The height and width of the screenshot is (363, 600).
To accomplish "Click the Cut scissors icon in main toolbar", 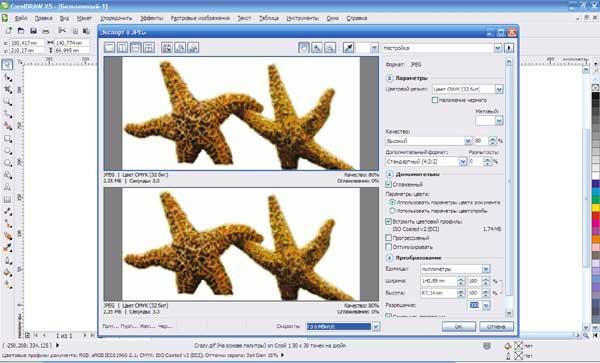I will click(62, 31).
